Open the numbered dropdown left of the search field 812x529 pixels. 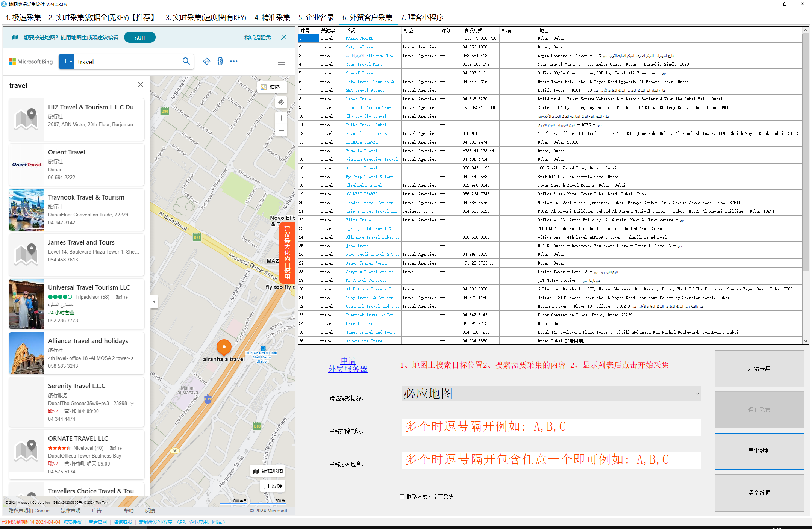[x=66, y=61]
